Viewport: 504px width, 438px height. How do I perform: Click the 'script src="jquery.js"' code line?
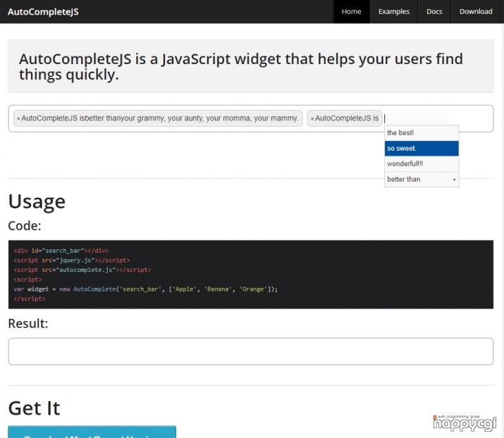click(72, 260)
